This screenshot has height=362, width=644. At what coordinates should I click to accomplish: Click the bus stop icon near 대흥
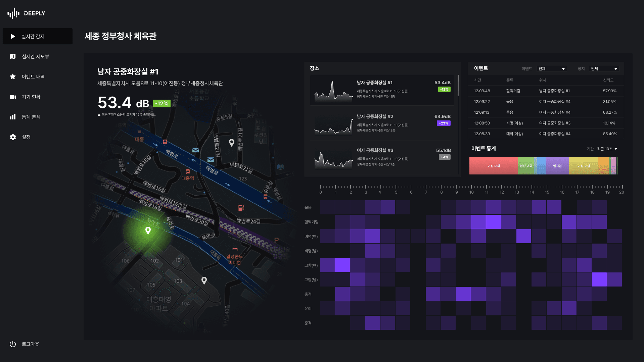[x=165, y=142]
